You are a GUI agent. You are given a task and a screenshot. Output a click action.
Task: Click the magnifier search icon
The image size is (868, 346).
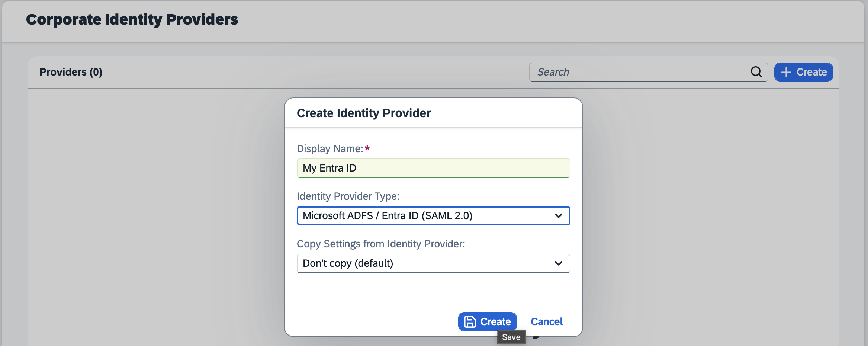click(756, 72)
